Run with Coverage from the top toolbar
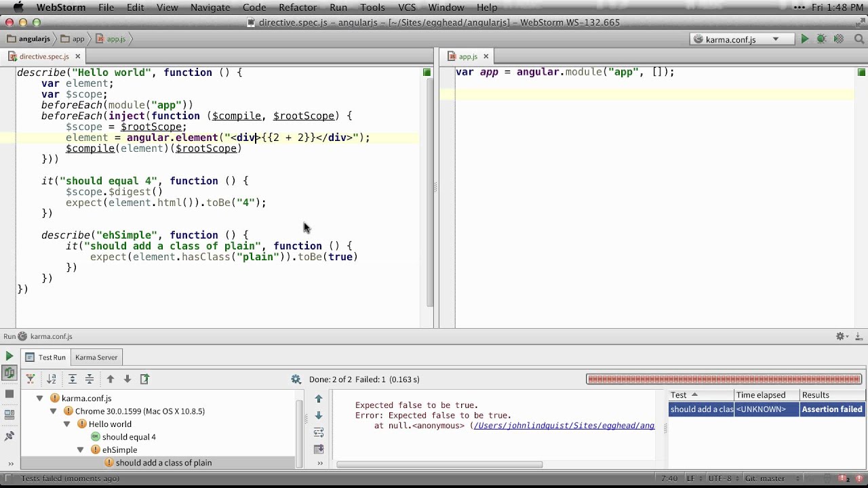Screen dimensions: 868x488 click(x=839, y=39)
